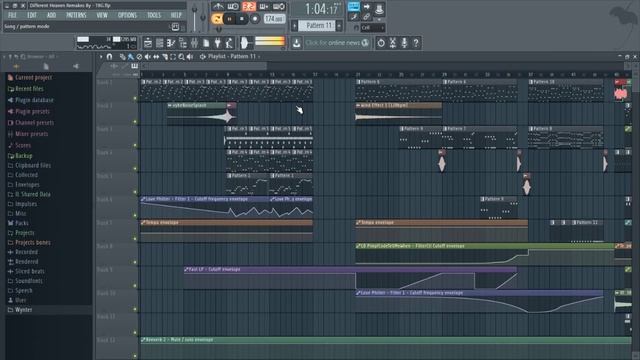The image size is (640, 360).
Task: Select the playlist Paint brush tool
Action: coord(131,57)
